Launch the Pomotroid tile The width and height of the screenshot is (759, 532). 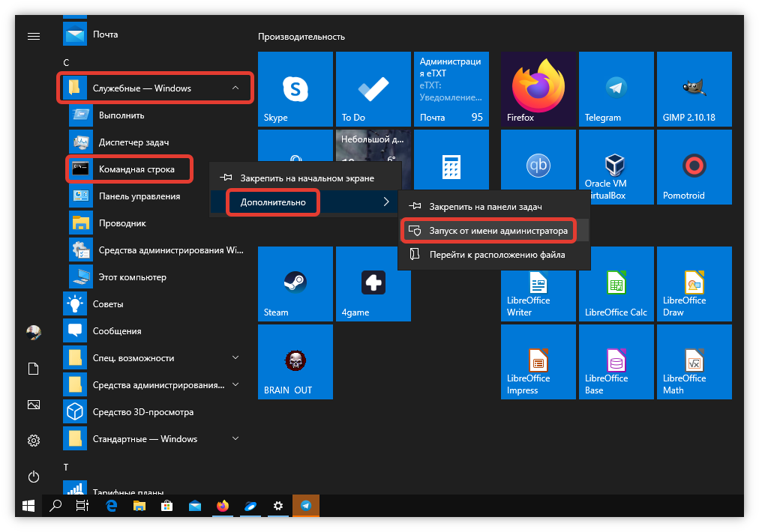tap(694, 167)
